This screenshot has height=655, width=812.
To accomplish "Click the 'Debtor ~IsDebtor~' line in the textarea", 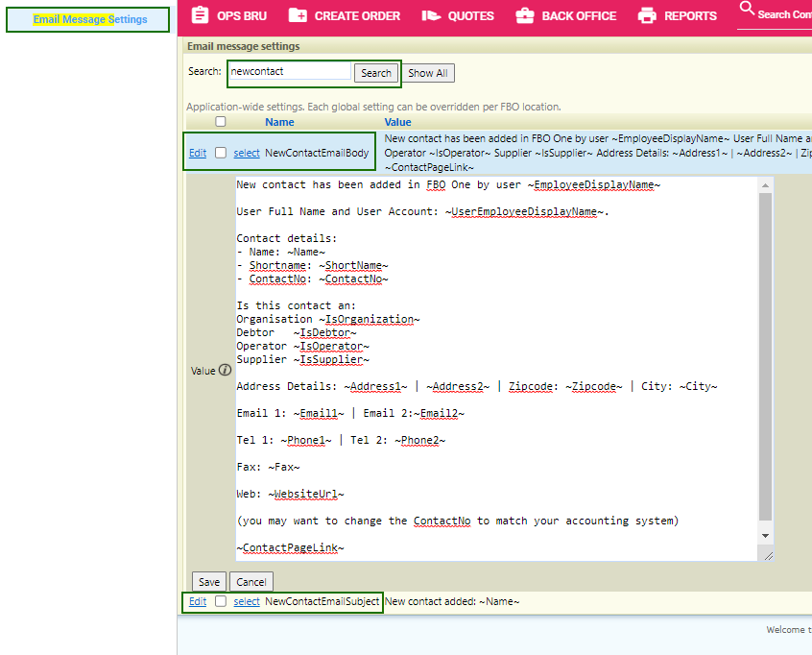I will tap(297, 332).
